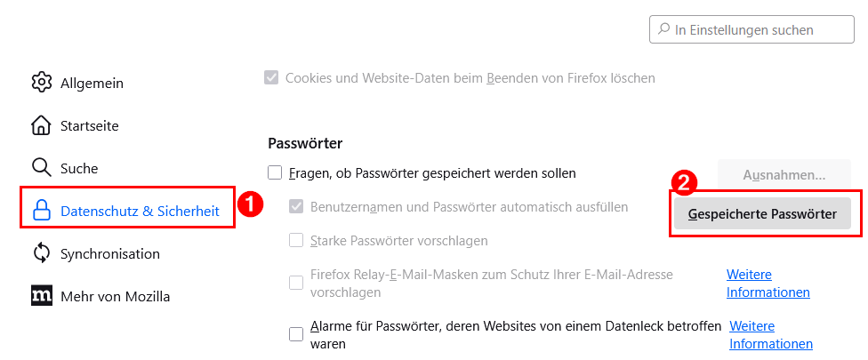
Task: Toggle 'Fragen, ob Passwörter gespeichert werden sollen'
Action: (x=275, y=173)
